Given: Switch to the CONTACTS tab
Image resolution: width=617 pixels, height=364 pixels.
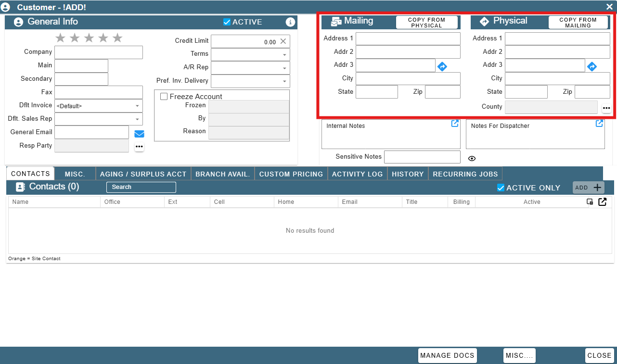Looking at the screenshot, I should tap(30, 174).
